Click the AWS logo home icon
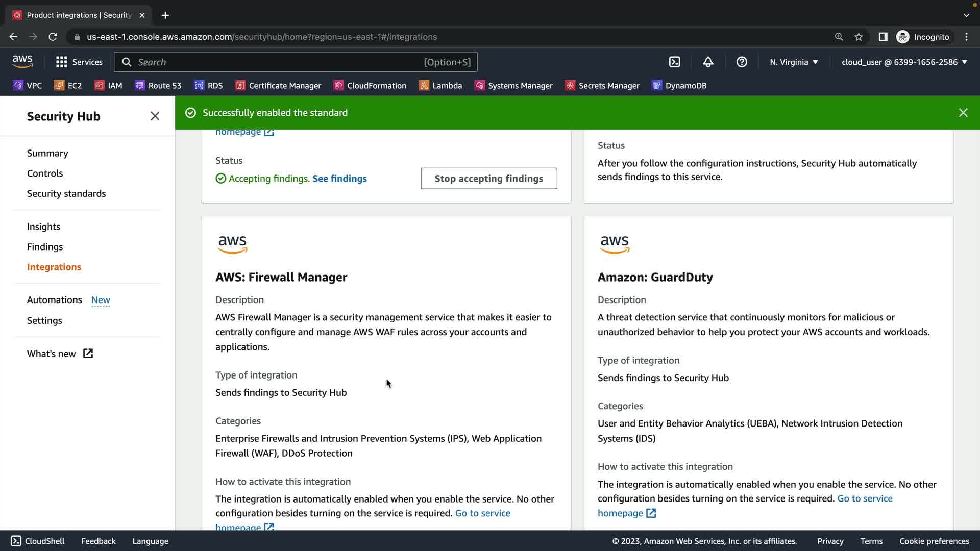Screen dimensions: 980x551 [x=22, y=62]
